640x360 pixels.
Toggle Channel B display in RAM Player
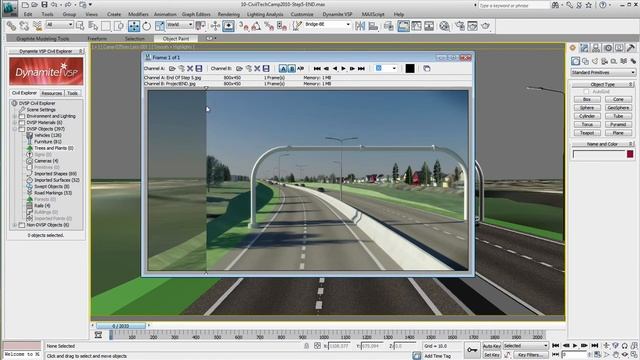pos(291,69)
